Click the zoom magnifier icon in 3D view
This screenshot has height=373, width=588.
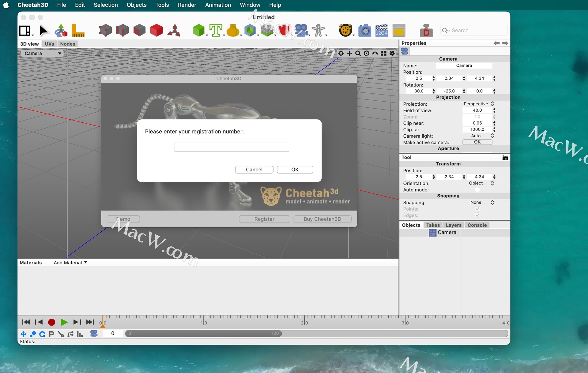point(358,54)
